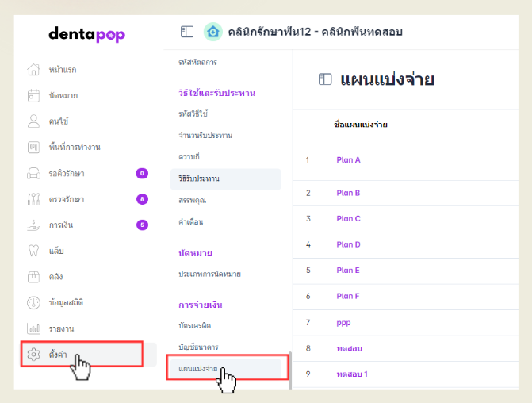The width and height of the screenshot is (532, 403).
Task: Click the bar chart icon for รายงาน
Action: click(x=33, y=328)
